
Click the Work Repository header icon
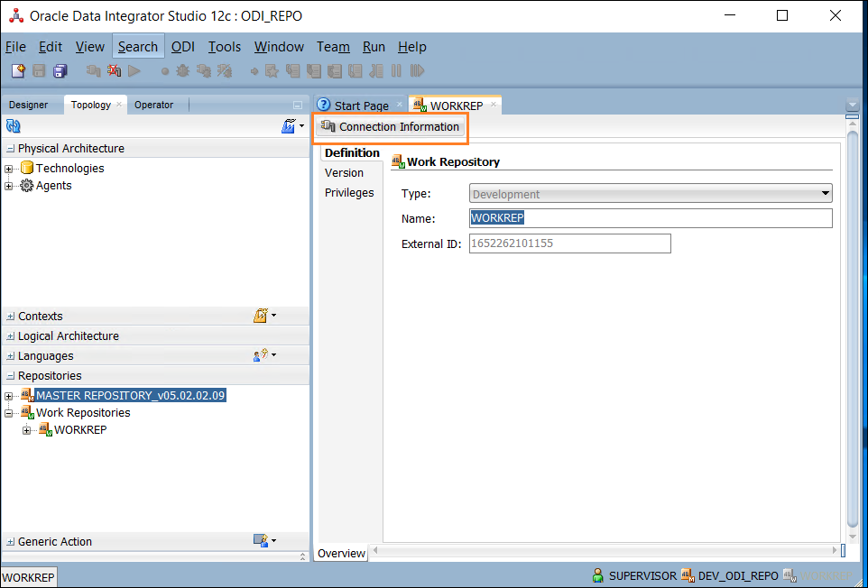pyautogui.click(x=398, y=161)
